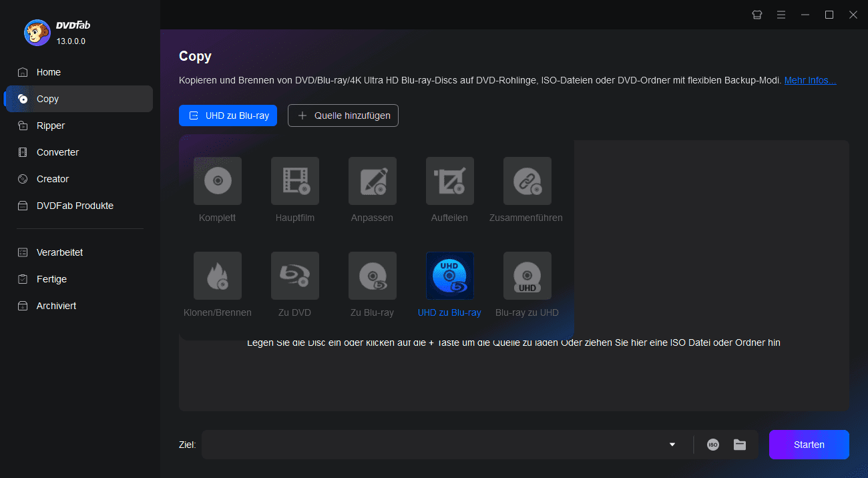Open the Archiviert list
The image size is (868, 478).
[79, 306]
